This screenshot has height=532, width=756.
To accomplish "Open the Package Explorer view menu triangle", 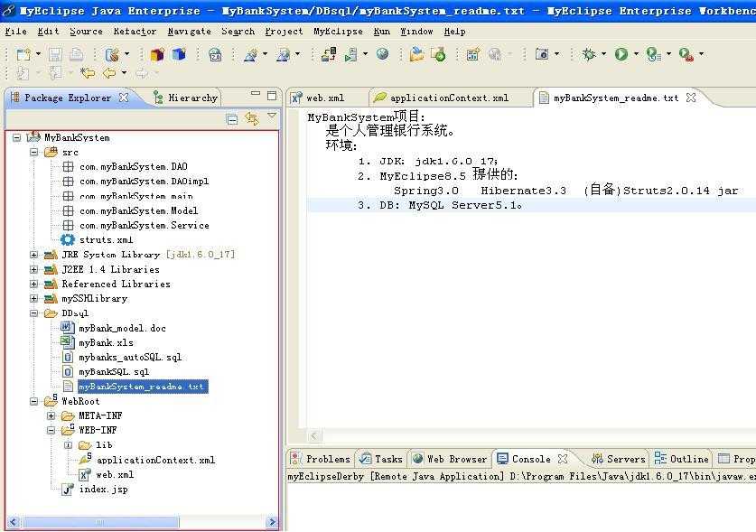I will coord(272,117).
